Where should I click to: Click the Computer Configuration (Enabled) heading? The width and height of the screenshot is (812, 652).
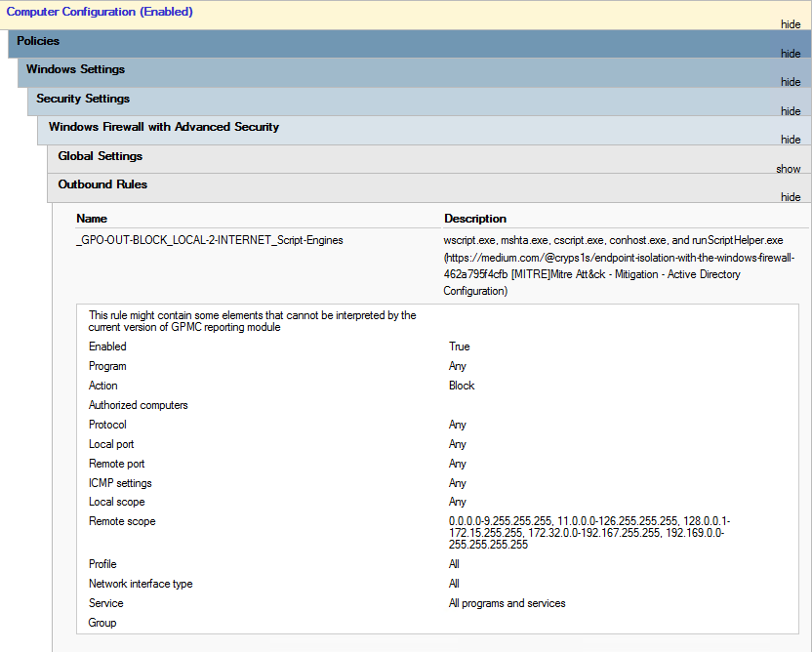100,12
